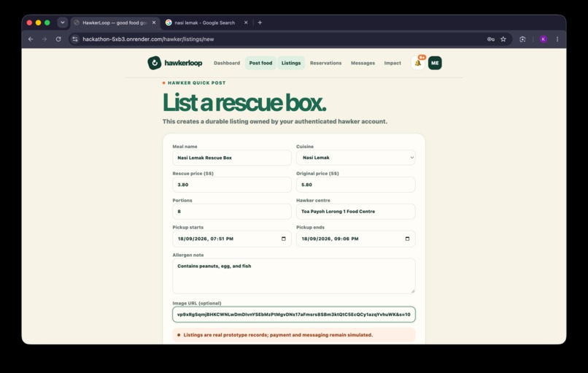Viewport: 588px width, 373px height.
Task: Open Post food page
Action: click(260, 63)
